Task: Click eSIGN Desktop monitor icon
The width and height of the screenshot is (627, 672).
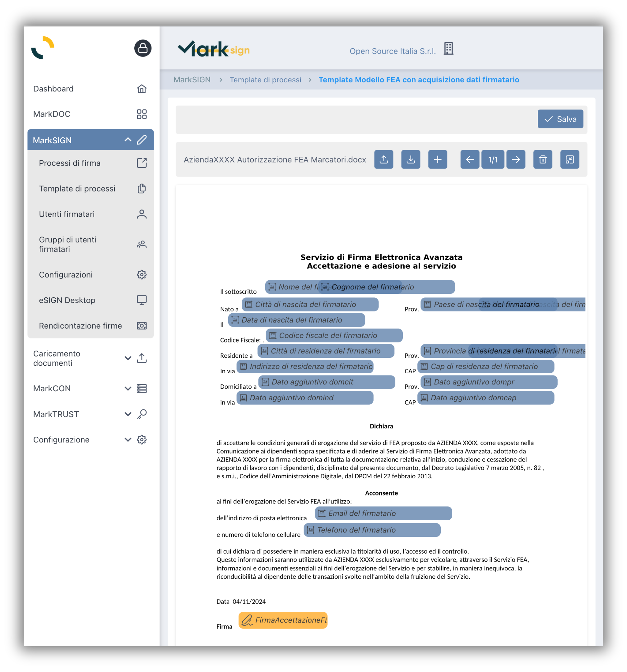Action: coord(142,300)
